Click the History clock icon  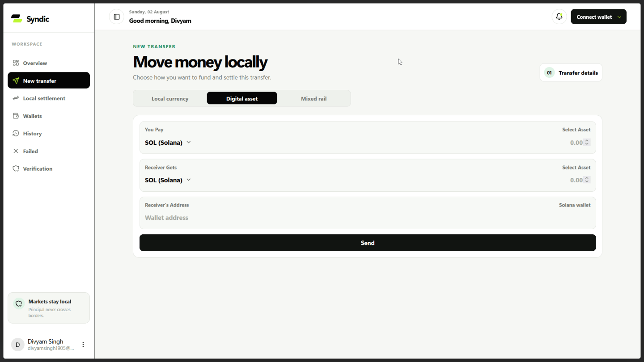pos(16,134)
